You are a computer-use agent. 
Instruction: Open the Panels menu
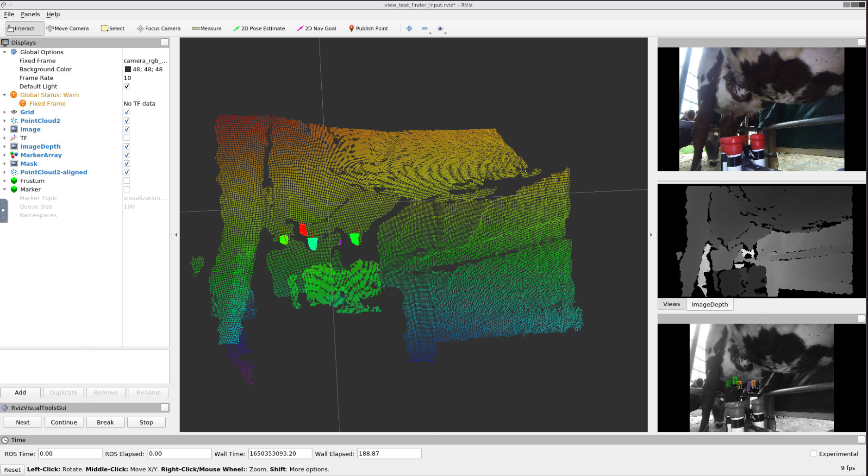click(x=30, y=14)
